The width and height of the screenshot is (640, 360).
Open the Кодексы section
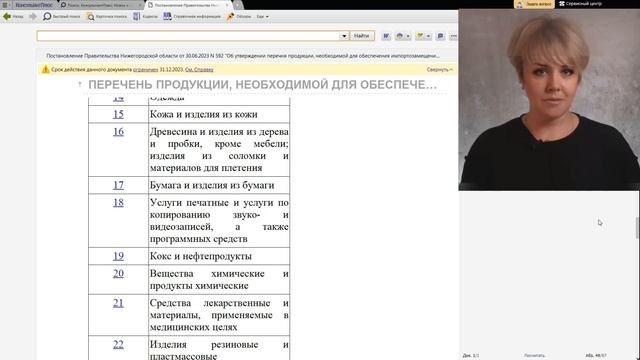pyautogui.click(x=145, y=17)
